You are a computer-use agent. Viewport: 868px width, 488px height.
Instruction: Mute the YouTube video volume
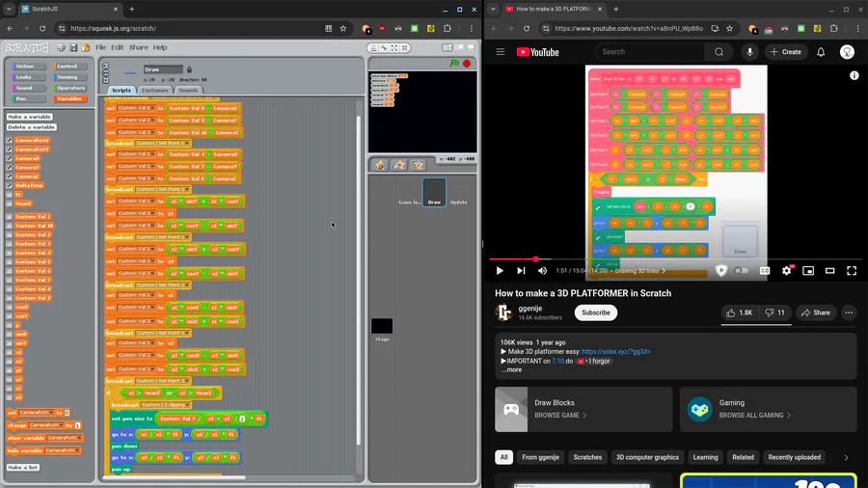coord(542,271)
